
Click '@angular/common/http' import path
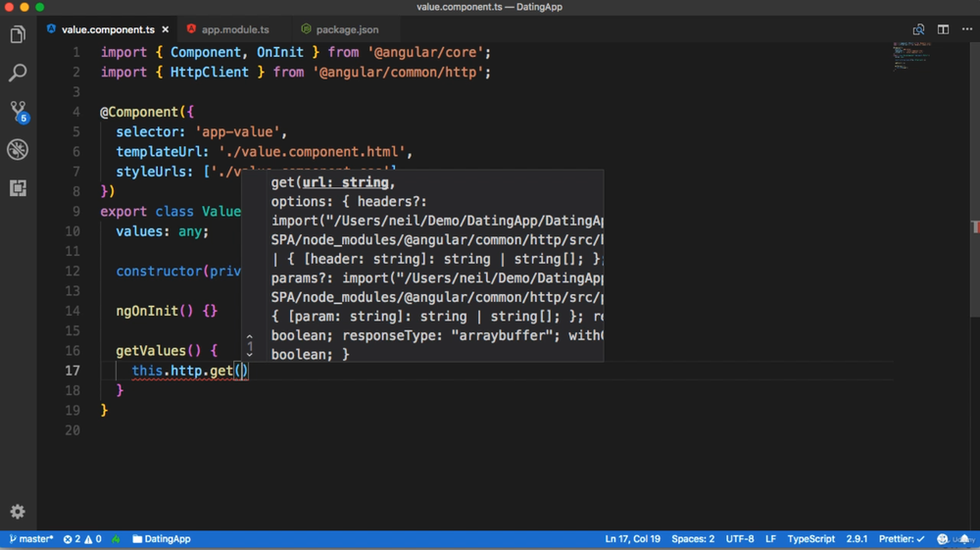(398, 72)
